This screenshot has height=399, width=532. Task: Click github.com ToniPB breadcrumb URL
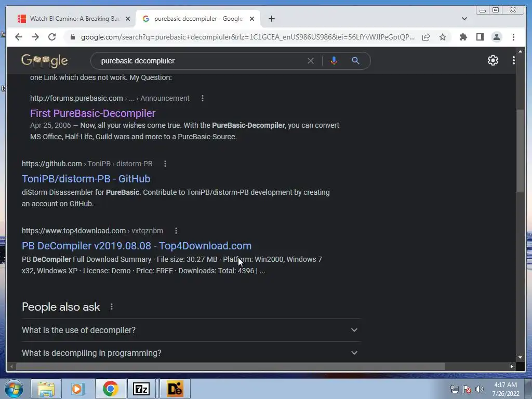click(87, 164)
